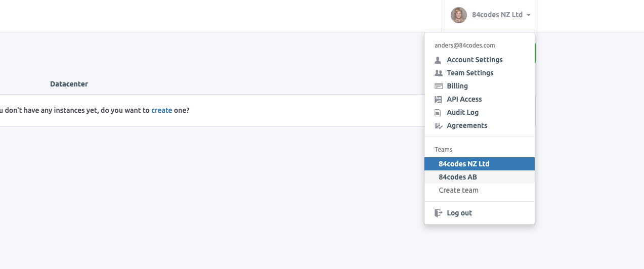Screen dimensions: 644x269
Task: Click the API Access icon
Action: point(439,100)
